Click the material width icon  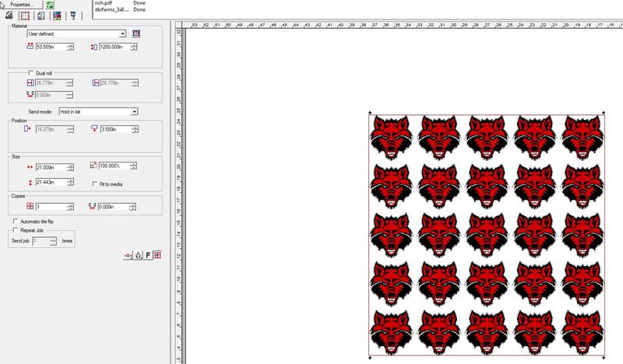click(30, 47)
